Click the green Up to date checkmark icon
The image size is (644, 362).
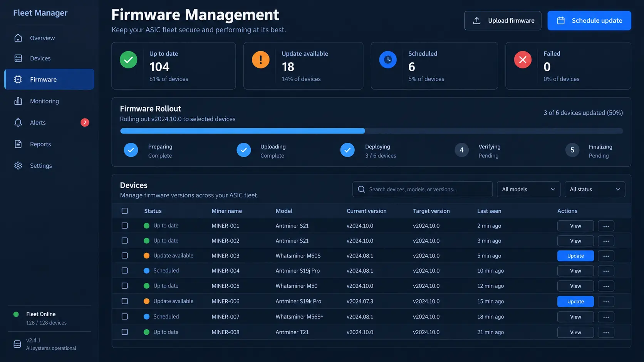coord(129,60)
